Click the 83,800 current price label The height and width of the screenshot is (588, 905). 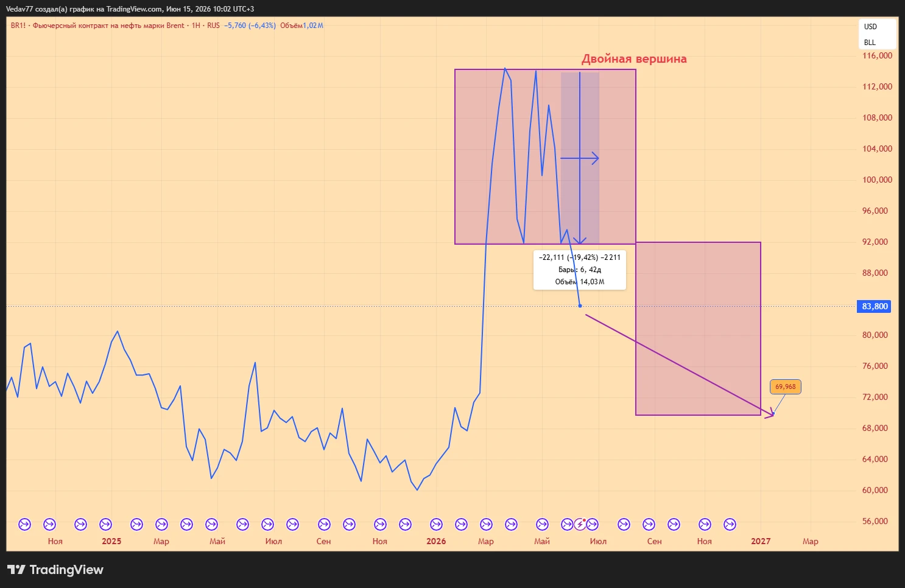tap(875, 306)
